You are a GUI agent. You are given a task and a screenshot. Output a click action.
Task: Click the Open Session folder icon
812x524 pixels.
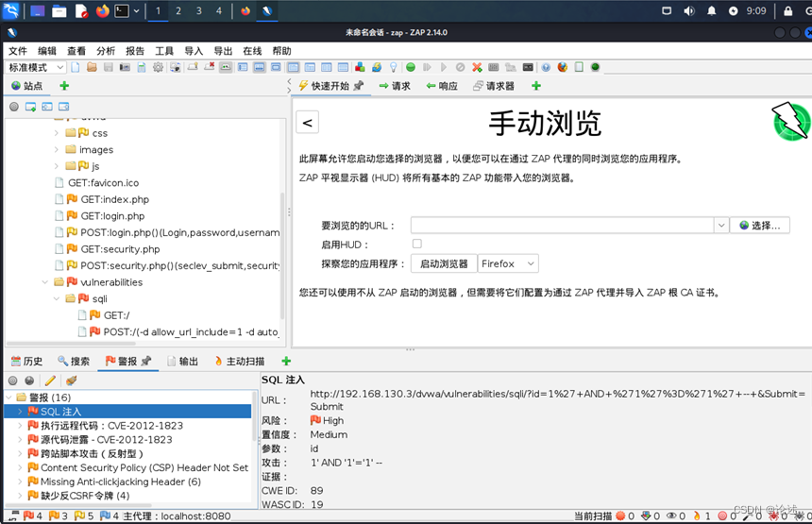(92, 67)
